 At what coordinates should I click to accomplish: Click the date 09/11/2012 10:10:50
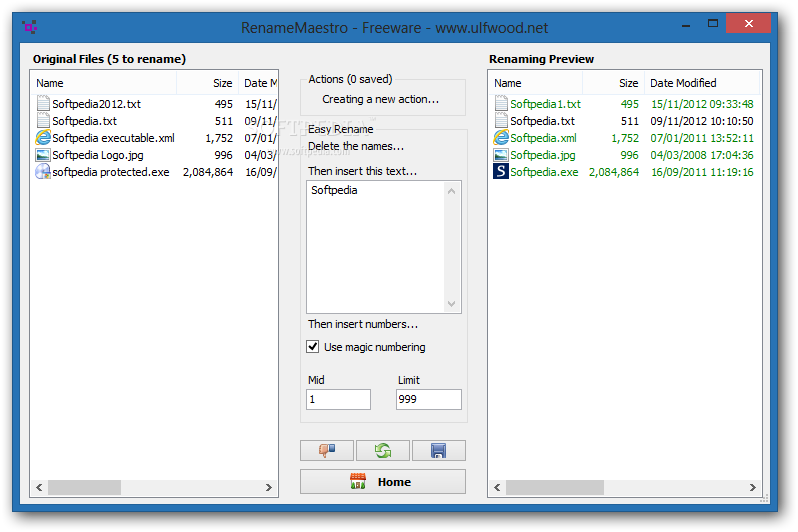(x=702, y=121)
